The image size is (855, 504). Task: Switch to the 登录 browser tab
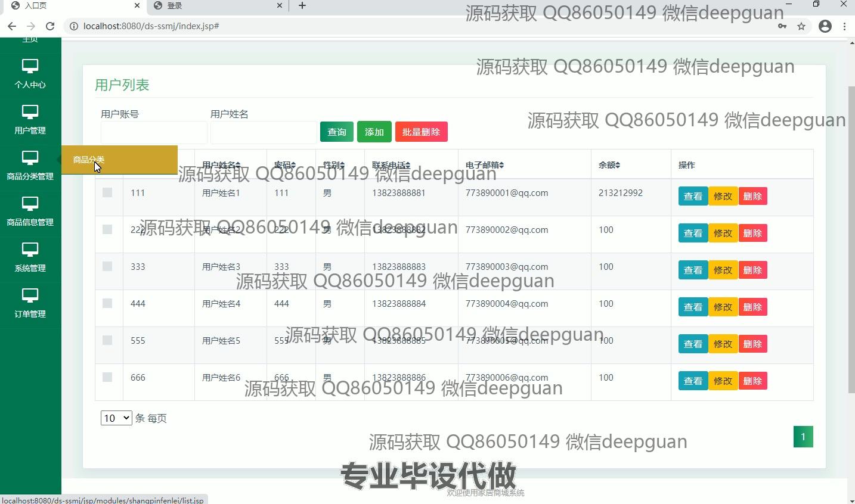[218, 5]
